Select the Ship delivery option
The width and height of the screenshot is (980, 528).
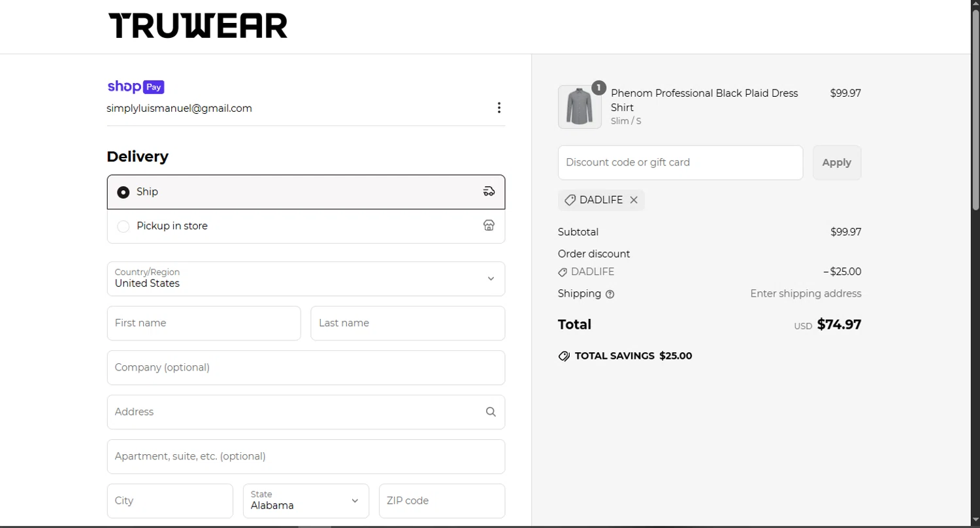tap(306, 192)
